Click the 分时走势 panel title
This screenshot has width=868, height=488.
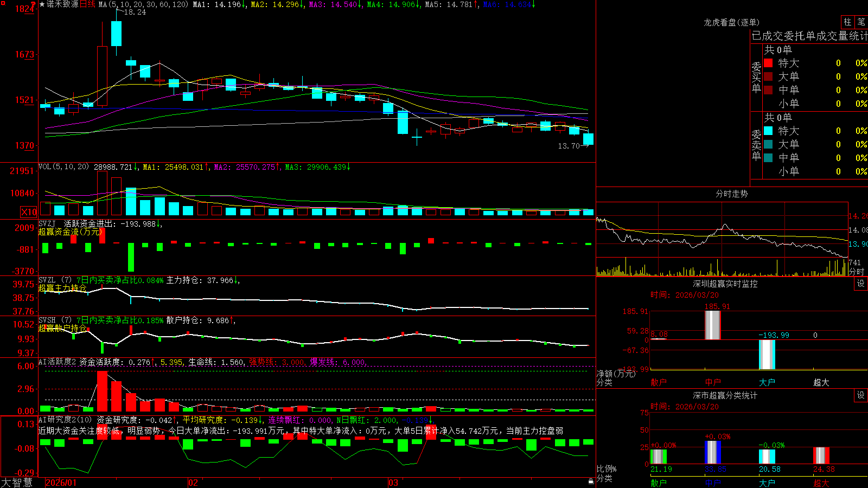[731, 194]
